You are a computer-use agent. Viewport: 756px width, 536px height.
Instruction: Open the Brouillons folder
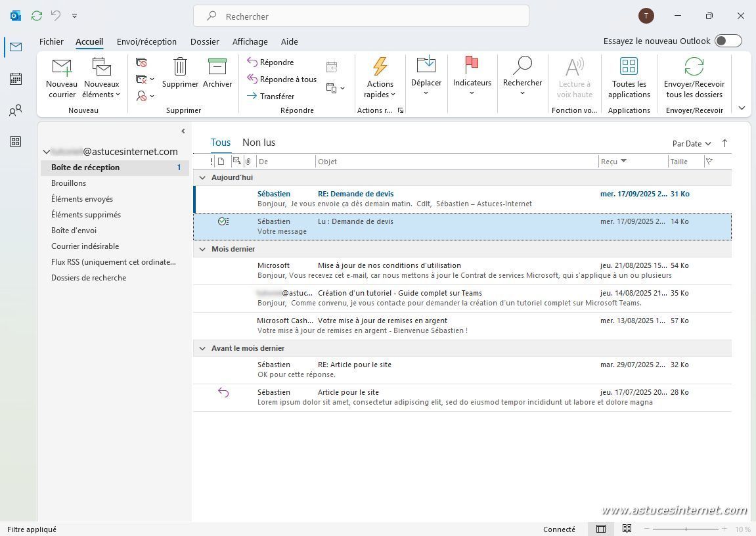68,183
